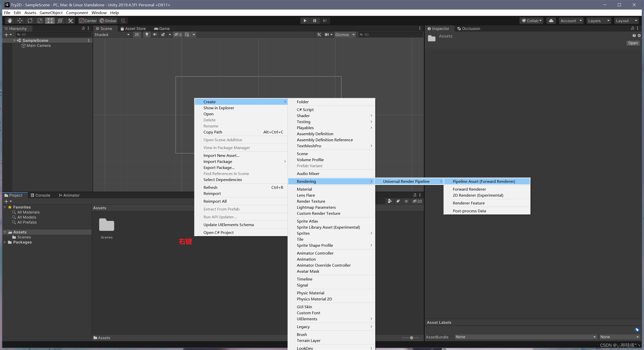Collapse the Favorites group

pos(5,207)
